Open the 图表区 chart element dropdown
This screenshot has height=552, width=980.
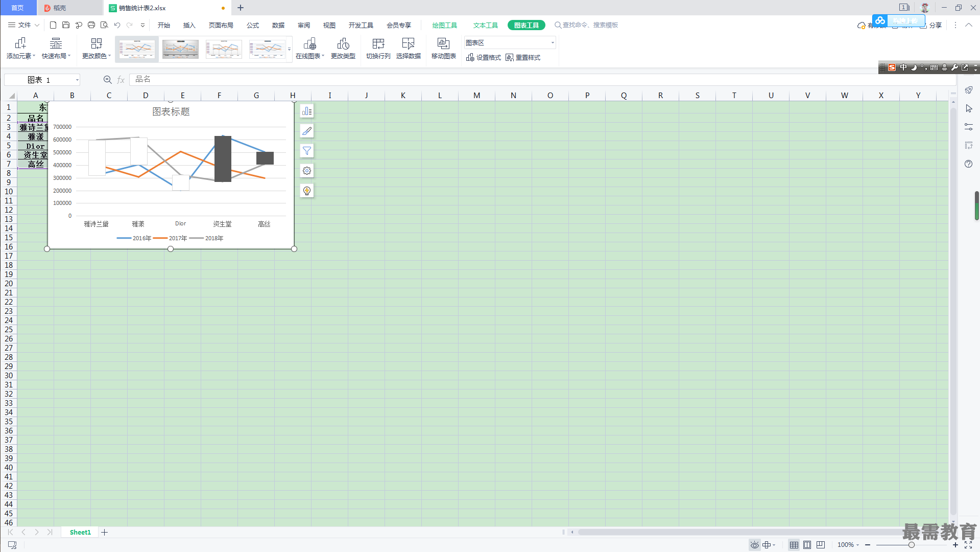click(553, 43)
